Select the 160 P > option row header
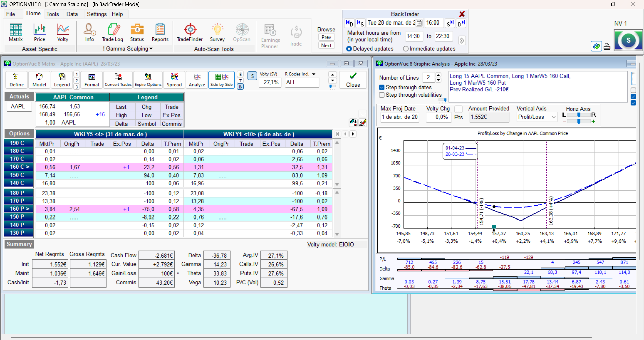Image resolution: width=644 pixels, height=340 pixels. point(19,209)
